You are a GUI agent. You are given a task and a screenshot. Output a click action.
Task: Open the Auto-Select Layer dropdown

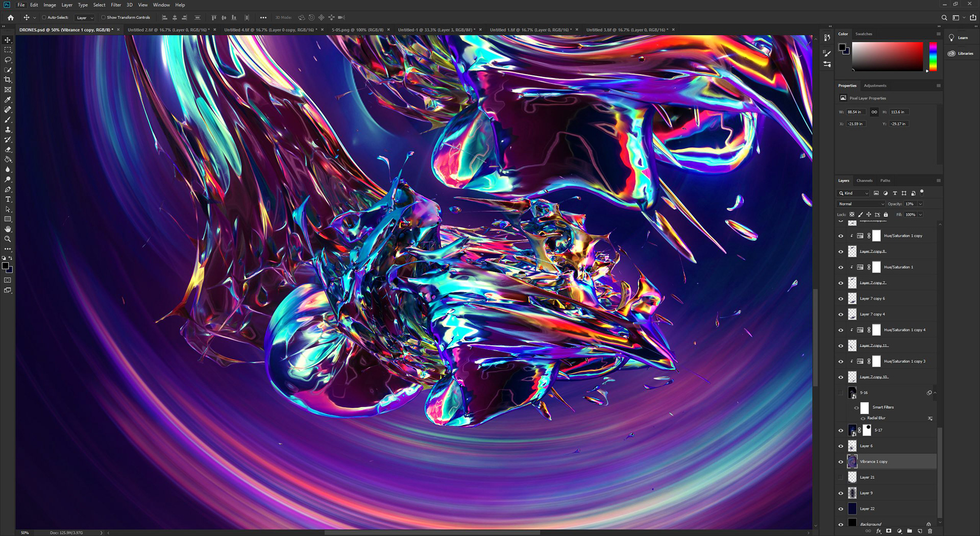[x=84, y=17]
